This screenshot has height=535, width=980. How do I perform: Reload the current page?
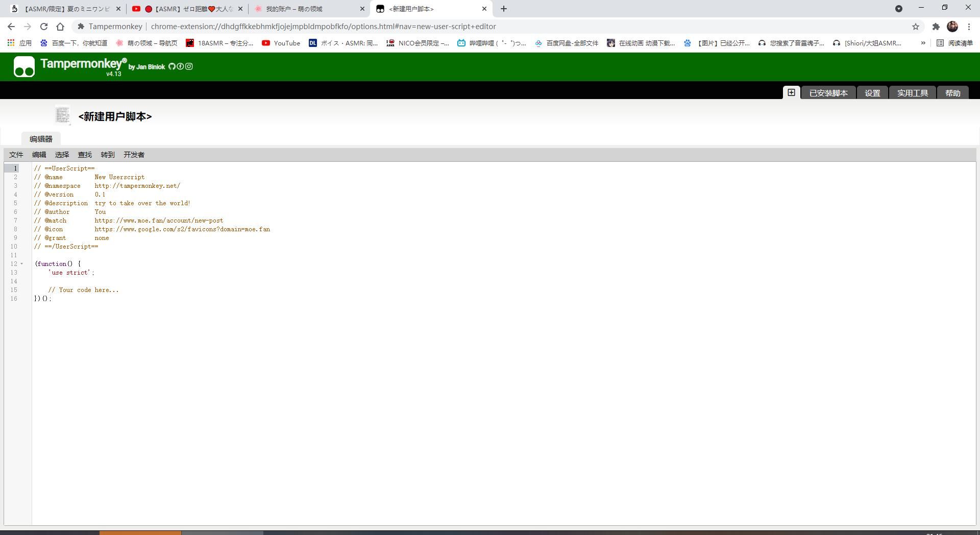pyautogui.click(x=44, y=27)
